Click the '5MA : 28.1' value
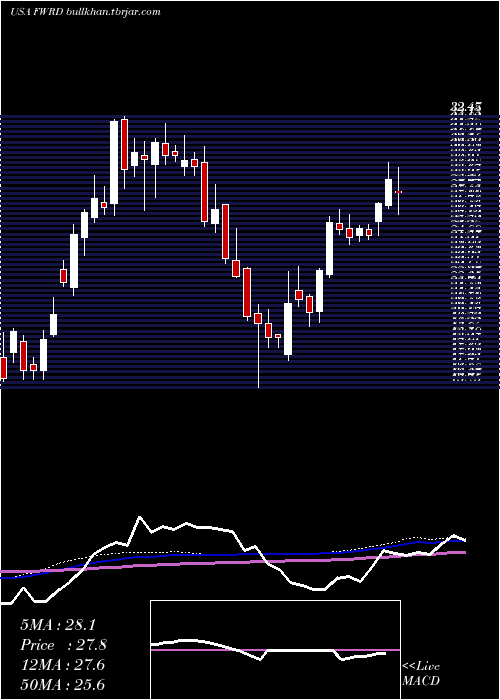Screen dimensions: 500x700 [x=58, y=625]
